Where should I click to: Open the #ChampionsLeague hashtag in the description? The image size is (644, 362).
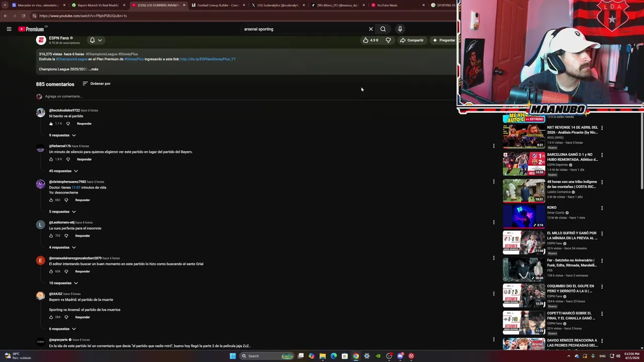[x=70, y=59]
